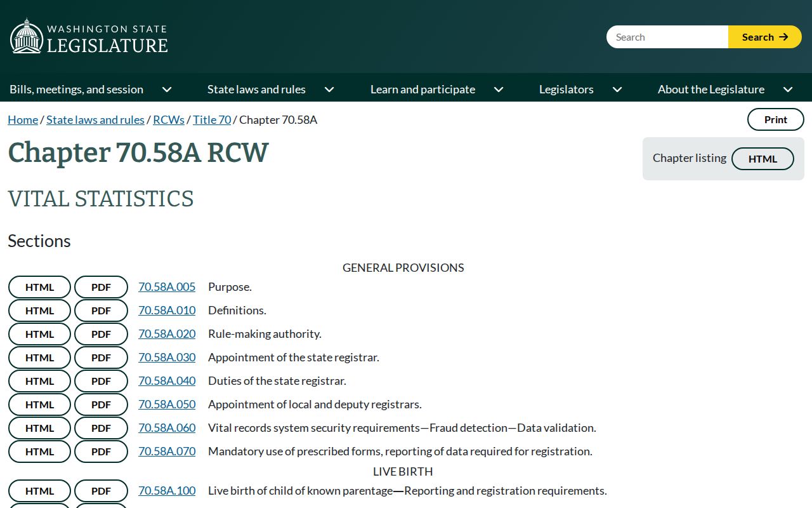812x508 pixels.
Task: Open HTML for Mandatory use of prescribed forms
Action: tap(39, 451)
